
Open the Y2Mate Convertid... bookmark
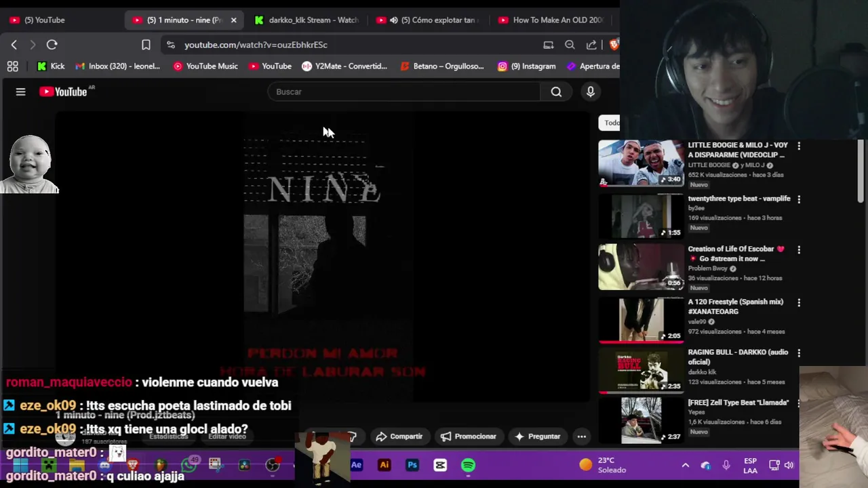344,66
